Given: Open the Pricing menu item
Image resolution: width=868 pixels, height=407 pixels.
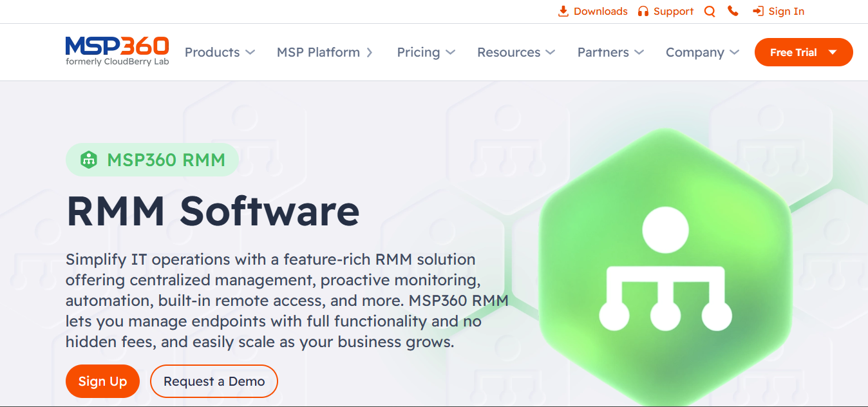Looking at the screenshot, I should pos(418,52).
